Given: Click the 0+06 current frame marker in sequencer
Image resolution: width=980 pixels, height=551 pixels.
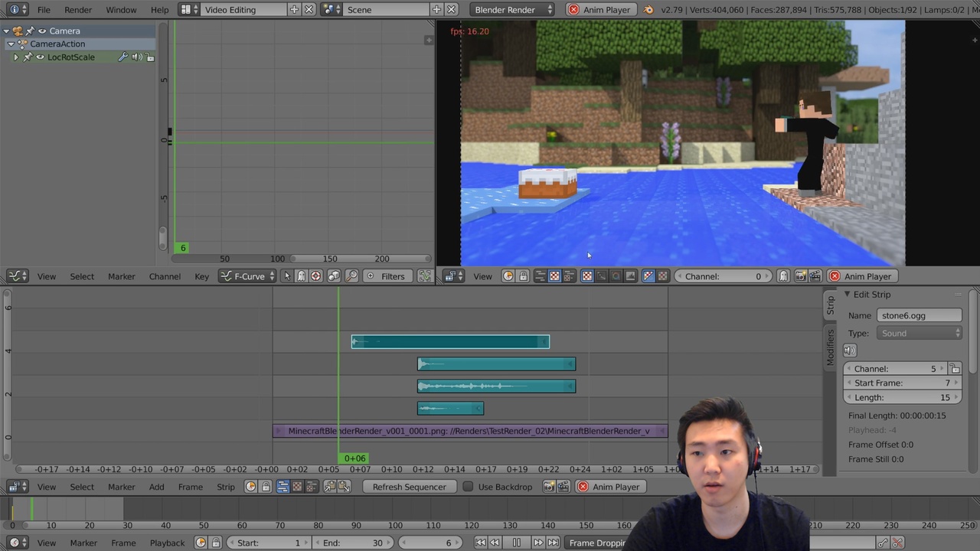Looking at the screenshot, I should pos(354,458).
